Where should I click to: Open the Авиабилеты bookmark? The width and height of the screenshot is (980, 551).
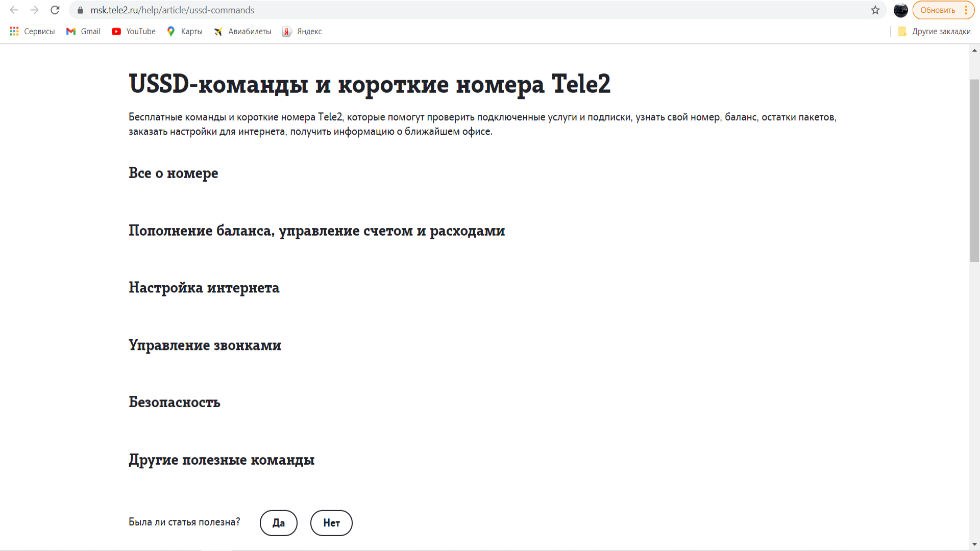(242, 32)
